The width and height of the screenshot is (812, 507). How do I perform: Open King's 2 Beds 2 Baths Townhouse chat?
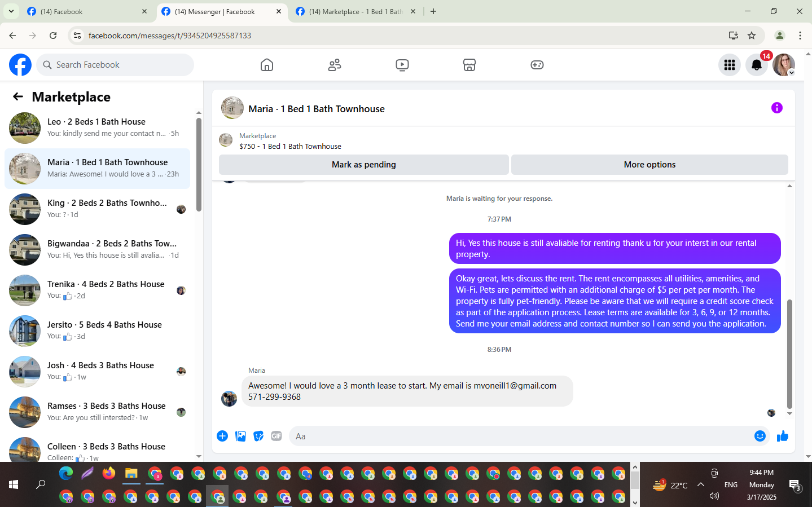pyautogui.click(x=97, y=209)
